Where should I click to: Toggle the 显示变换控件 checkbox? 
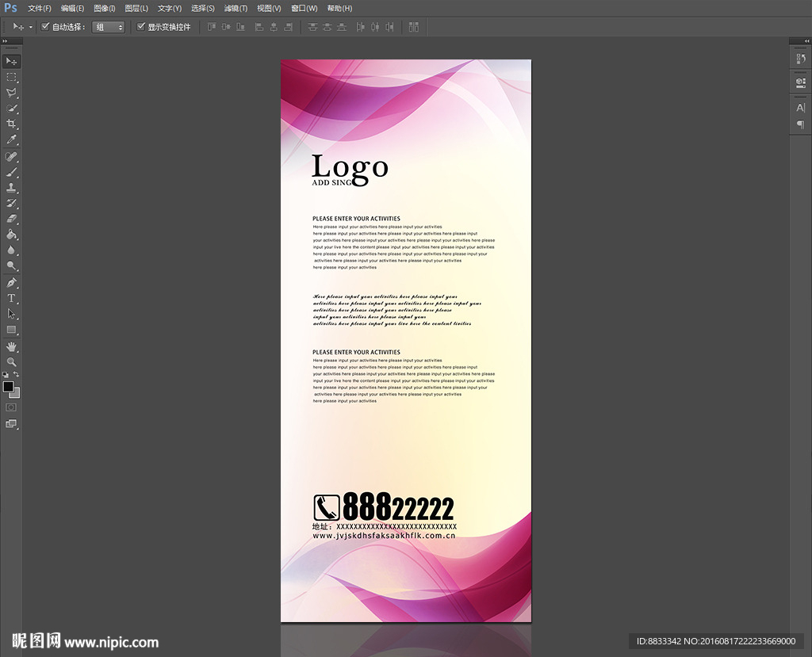click(140, 26)
